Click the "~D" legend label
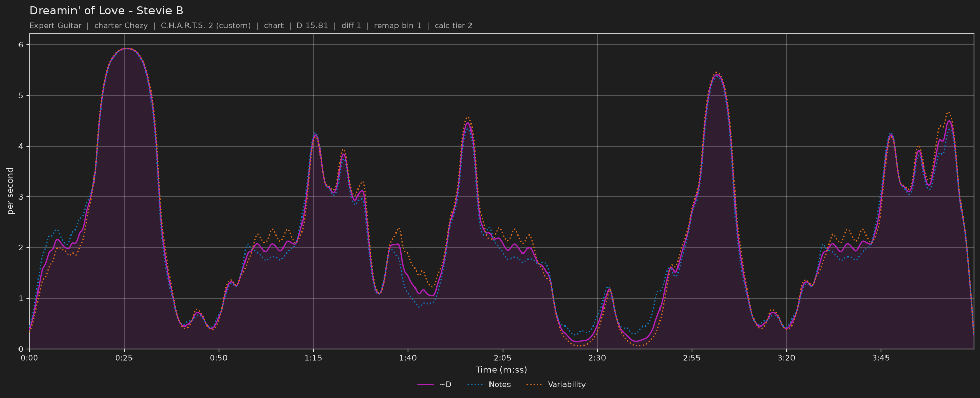 (x=445, y=385)
